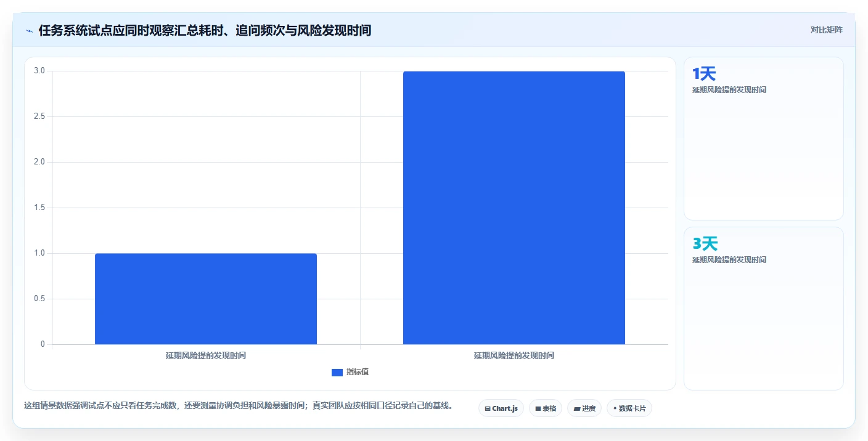Select the 进度 pill tag

point(584,408)
